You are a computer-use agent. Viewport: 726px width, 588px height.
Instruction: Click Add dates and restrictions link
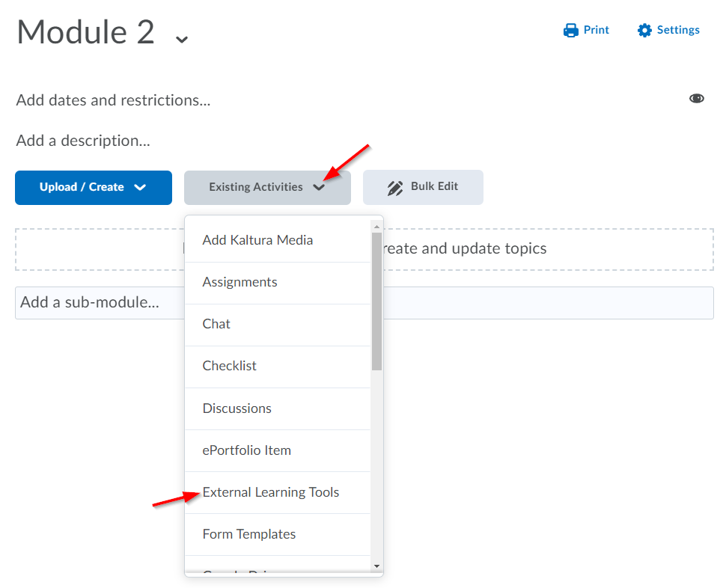113,100
